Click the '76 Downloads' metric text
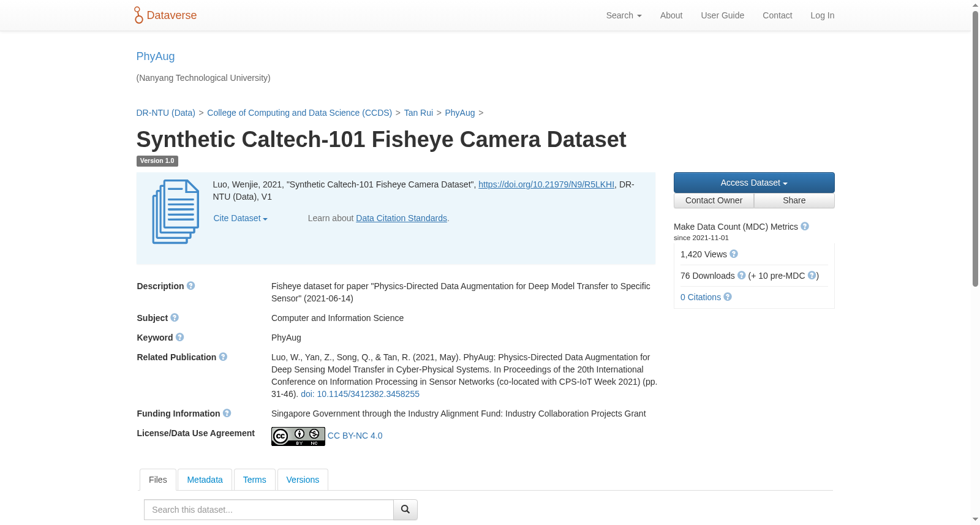This screenshot has width=980, height=525. [x=707, y=276]
